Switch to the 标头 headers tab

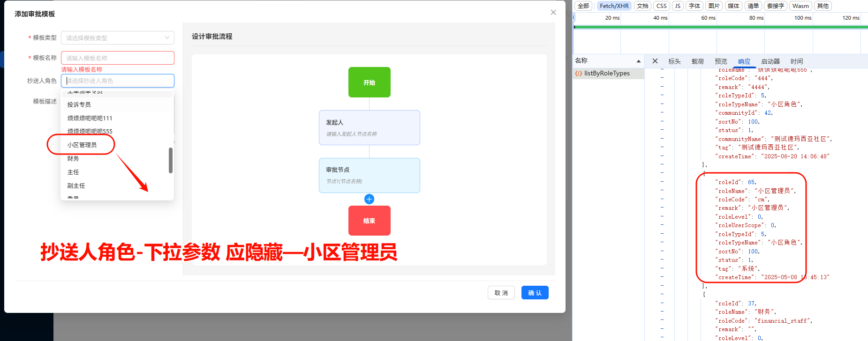(674, 61)
